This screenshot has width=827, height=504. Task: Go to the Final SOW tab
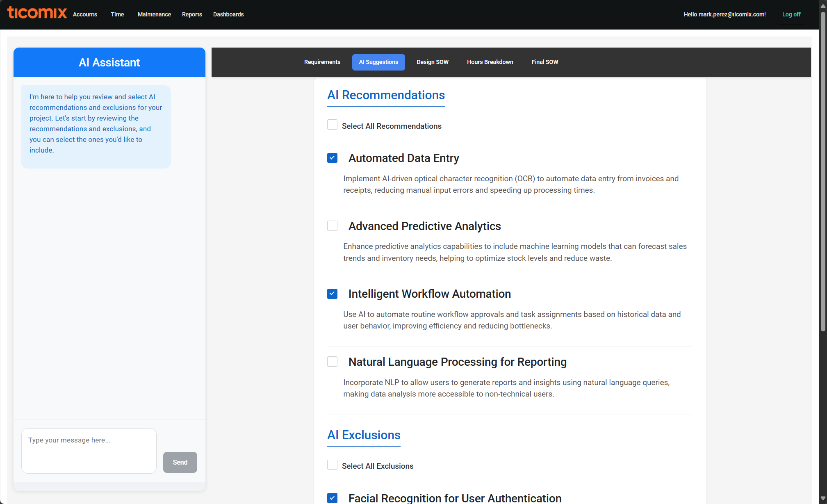coord(544,62)
